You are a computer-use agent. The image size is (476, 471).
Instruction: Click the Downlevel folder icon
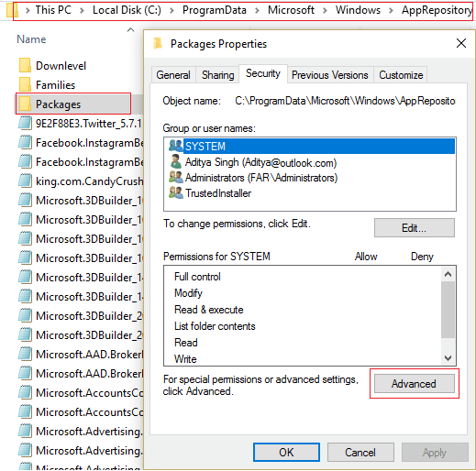(x=25, y=65)
